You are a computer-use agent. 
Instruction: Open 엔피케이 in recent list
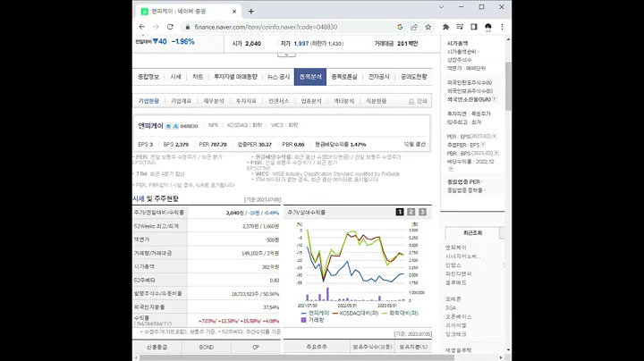[456, 248]
